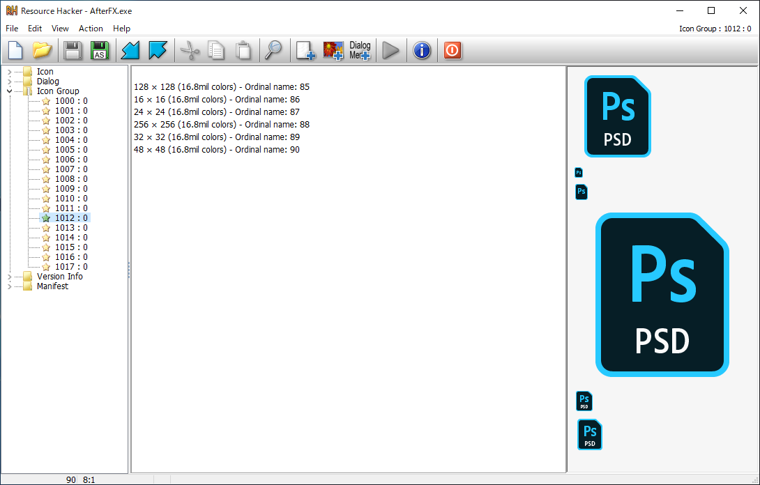This screenshot has height=485, width=760.
Task: Click line '256 × 256' Ordinal name: 88
Action: click(x=222, y=125)
